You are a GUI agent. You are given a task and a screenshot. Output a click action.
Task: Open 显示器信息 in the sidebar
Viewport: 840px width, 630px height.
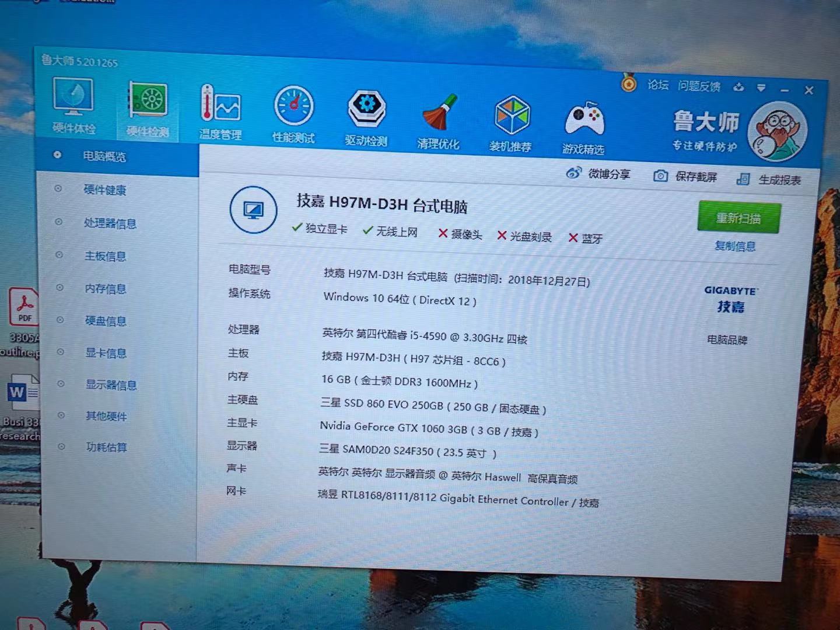click(111, 385)
